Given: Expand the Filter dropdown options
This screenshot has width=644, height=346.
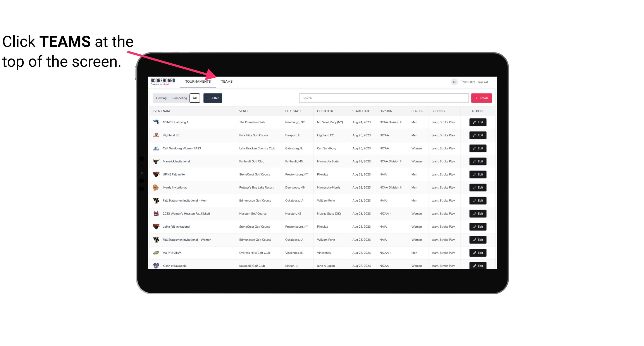Looking at the screenshot, I should 212,98.
